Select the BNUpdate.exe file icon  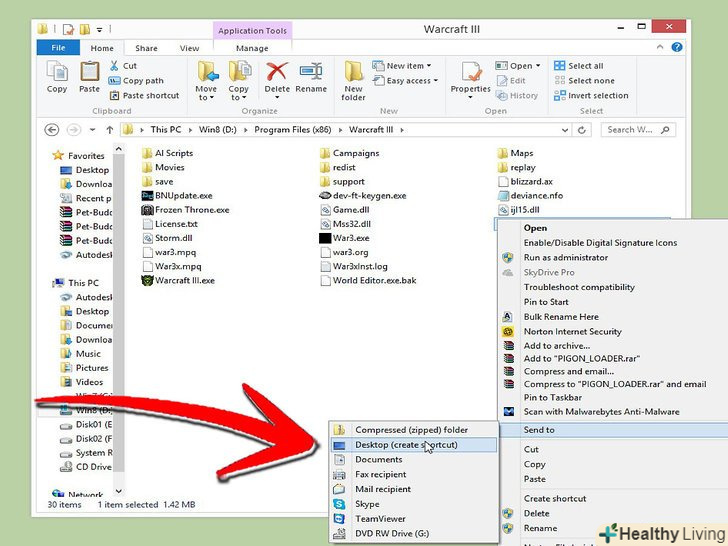click(147, 195)
